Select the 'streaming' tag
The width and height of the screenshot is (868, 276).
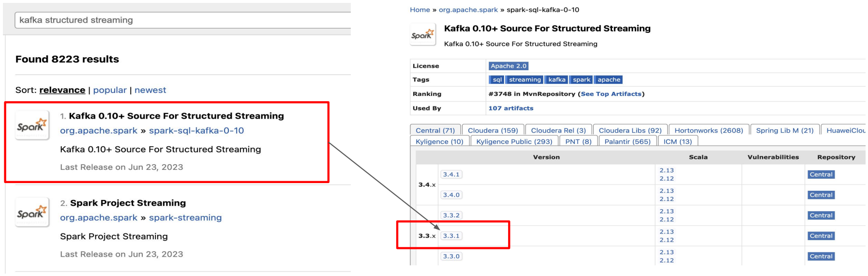click(x=525, y=80)
